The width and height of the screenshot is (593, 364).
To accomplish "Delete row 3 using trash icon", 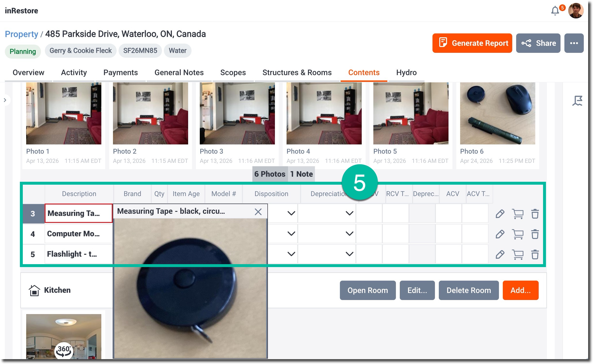I will [535, 214].
